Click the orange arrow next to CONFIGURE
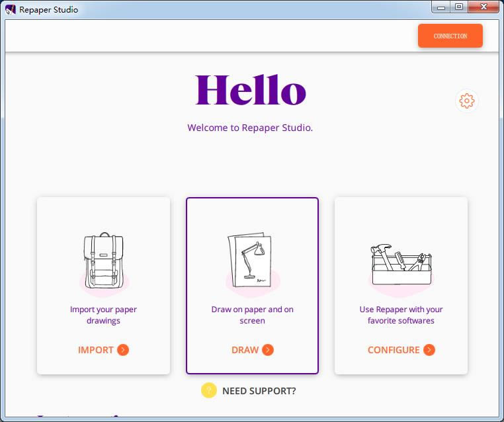This screenshot has width=504, height=422. pyautogui.click(x=429, y=350)
